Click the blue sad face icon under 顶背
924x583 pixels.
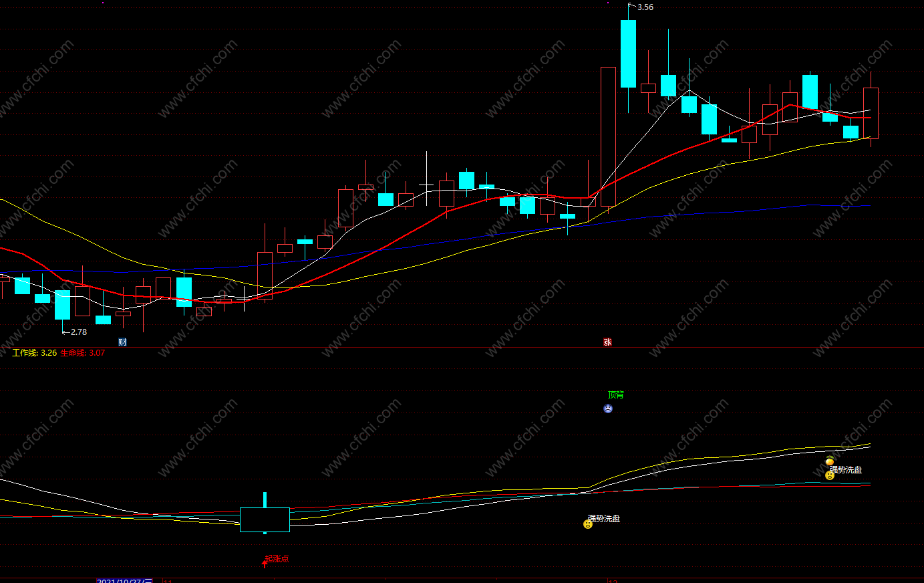[608, 409]
